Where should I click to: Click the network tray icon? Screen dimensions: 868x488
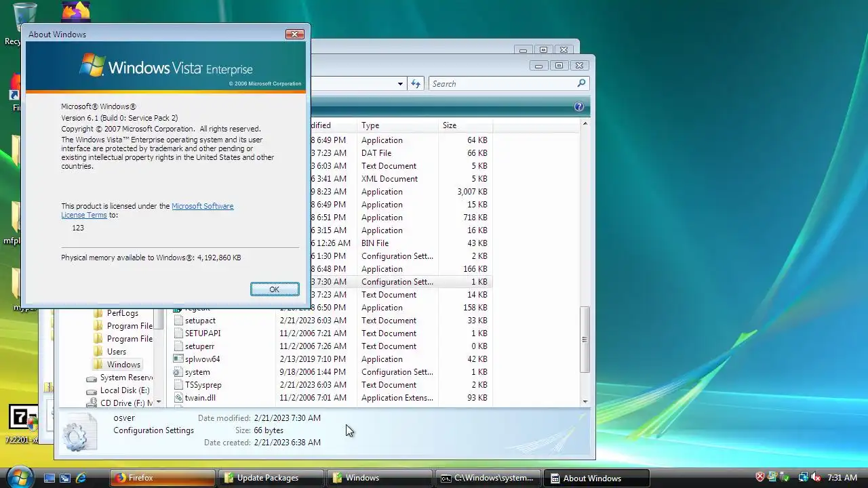pyautogui.click(x=804, y=477)
